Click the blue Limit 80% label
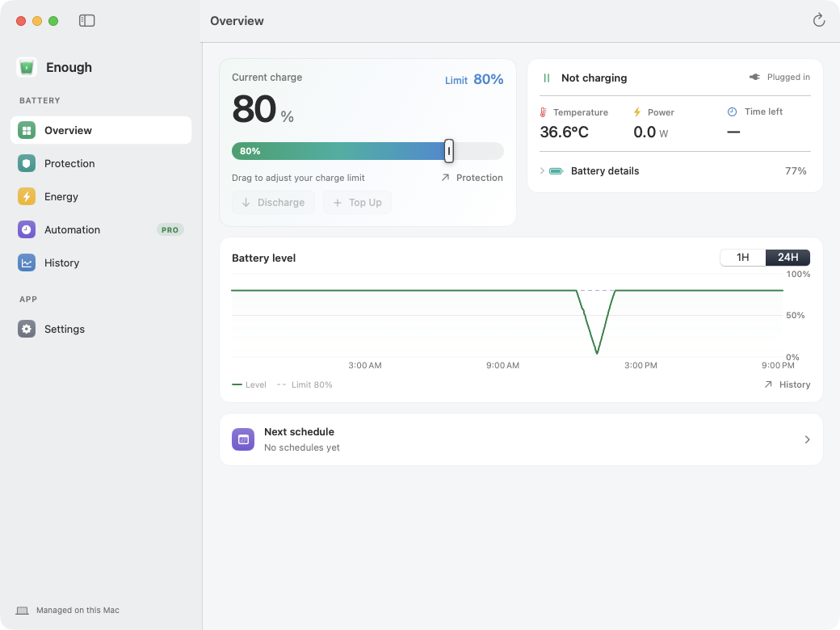840x630 pixels. (x=474, y=80)
